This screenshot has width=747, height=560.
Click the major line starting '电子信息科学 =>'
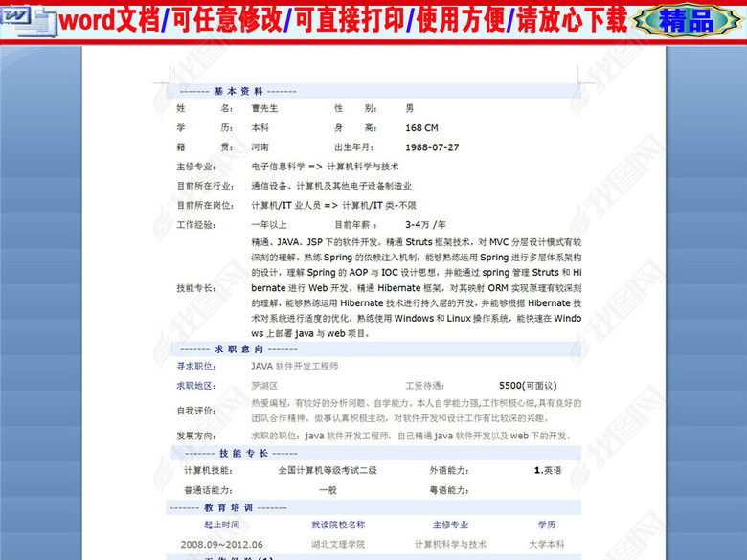[325, 167]
